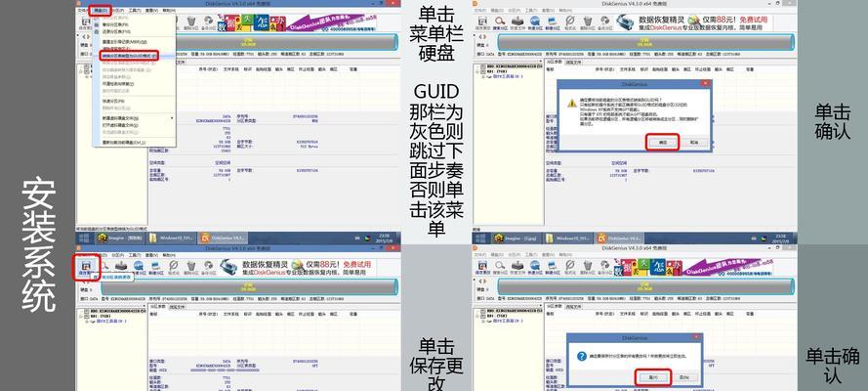This screenshot has height=391, width=868.
Task: Open 文件(F) menu in the GUID warning window
Action: click(x=480, y=11)
